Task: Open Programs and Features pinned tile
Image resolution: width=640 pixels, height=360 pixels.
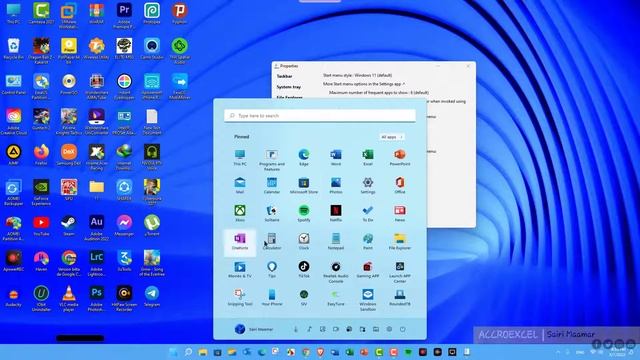Action: (272, 159)
